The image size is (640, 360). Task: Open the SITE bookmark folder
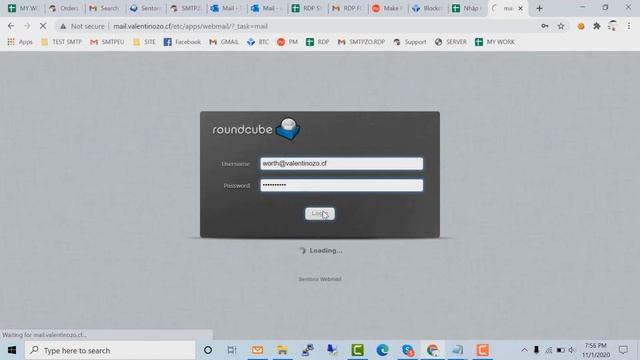(x=144, y=42)
